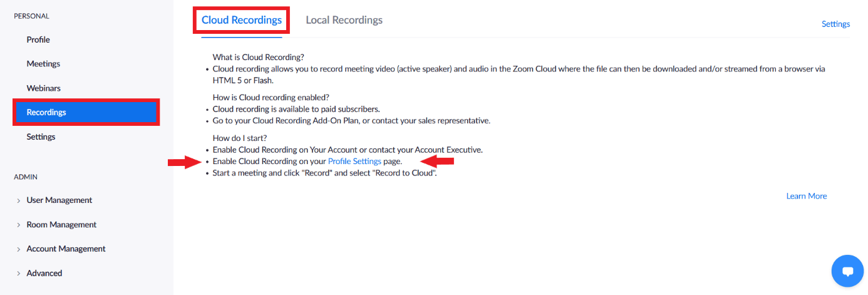This screenshot has width=868, height=295.
Task: Go to Profile in sidebar
Action: 38,39
